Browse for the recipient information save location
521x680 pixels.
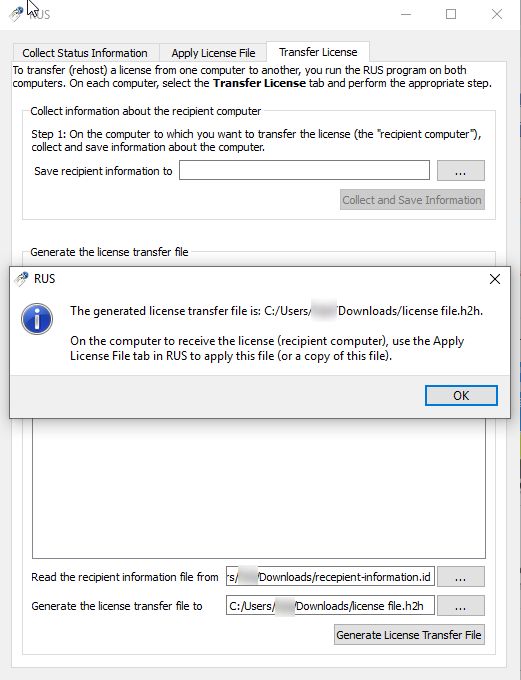[x=461, y=170]
